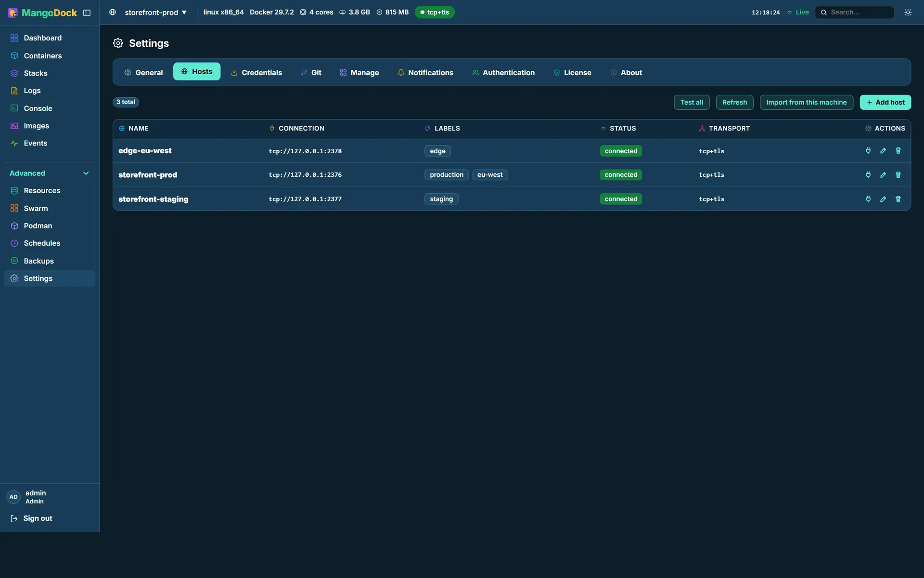Test connection for storefront-prod host
Screen dimensions: 924x578
(x=868, y=175)
